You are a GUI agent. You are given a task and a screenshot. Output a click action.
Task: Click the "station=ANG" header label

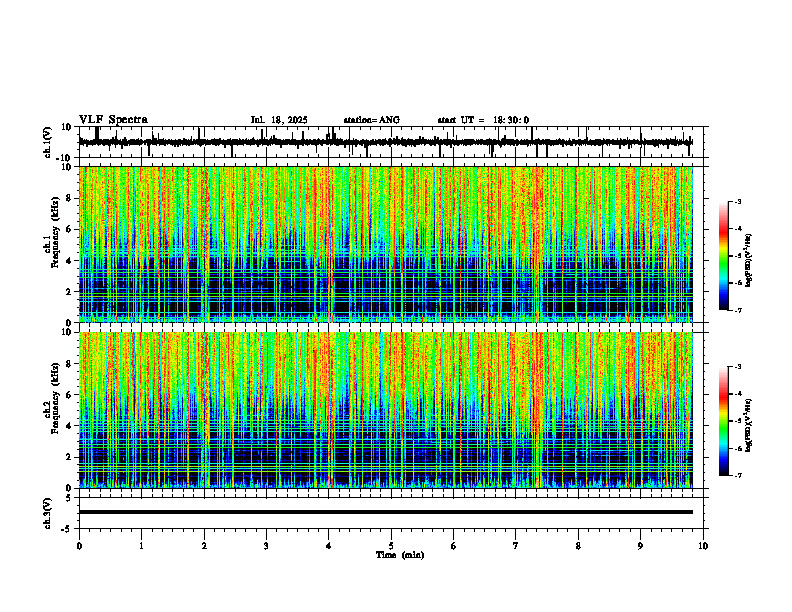372,120
